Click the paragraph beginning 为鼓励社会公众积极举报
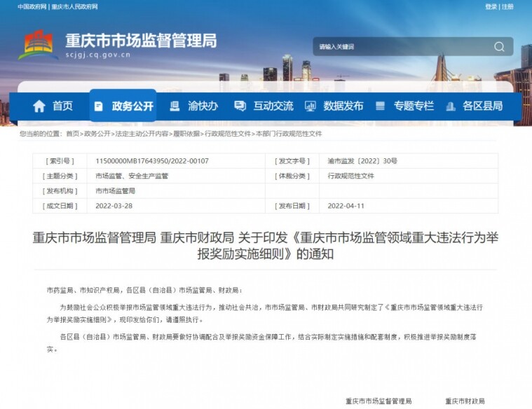The width and height of the screenshot is (532, 409). (265, 313)
